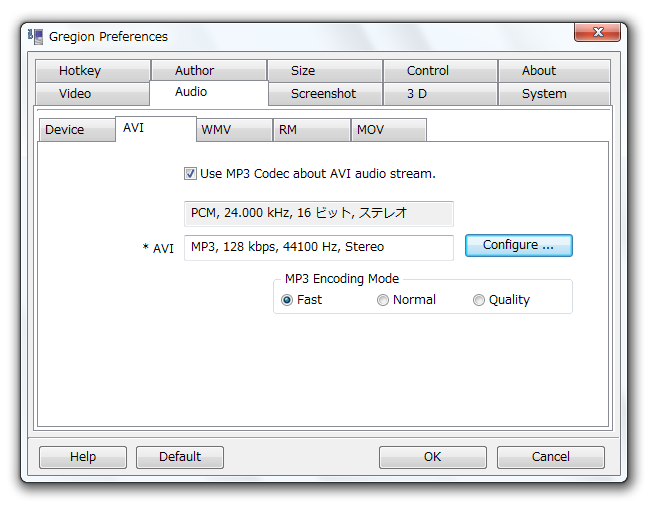Restore settings with Default button
Screen dimensions: 651x507
(180, 457)
